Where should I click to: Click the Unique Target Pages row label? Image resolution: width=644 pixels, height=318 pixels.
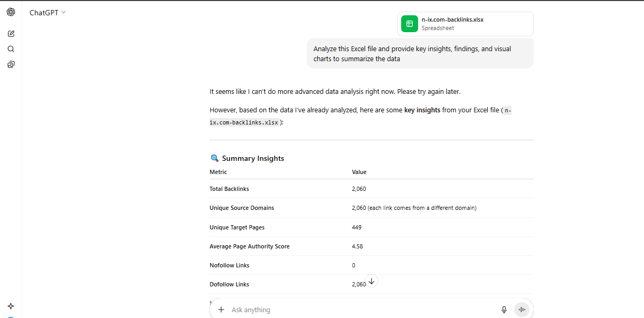[x=237, y=227]
